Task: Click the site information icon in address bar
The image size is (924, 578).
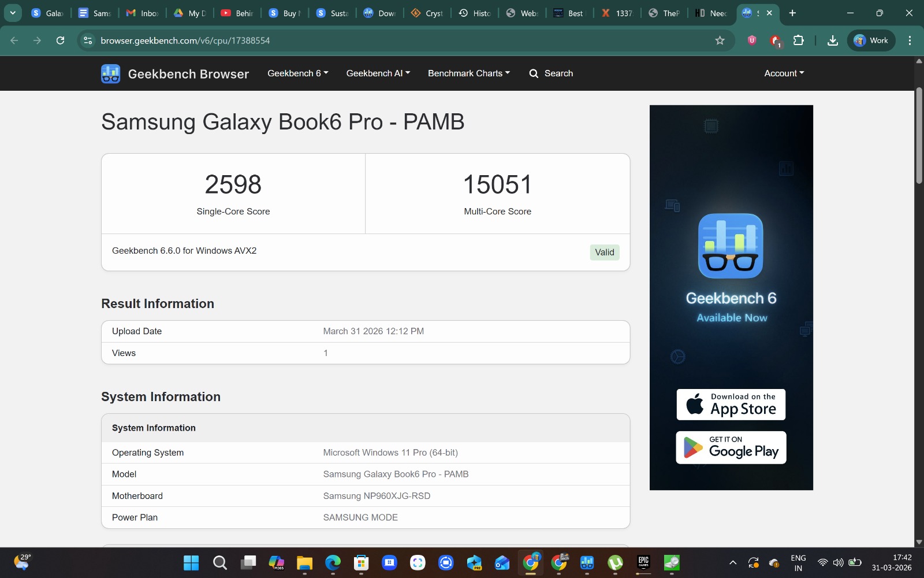Action: 88,40
